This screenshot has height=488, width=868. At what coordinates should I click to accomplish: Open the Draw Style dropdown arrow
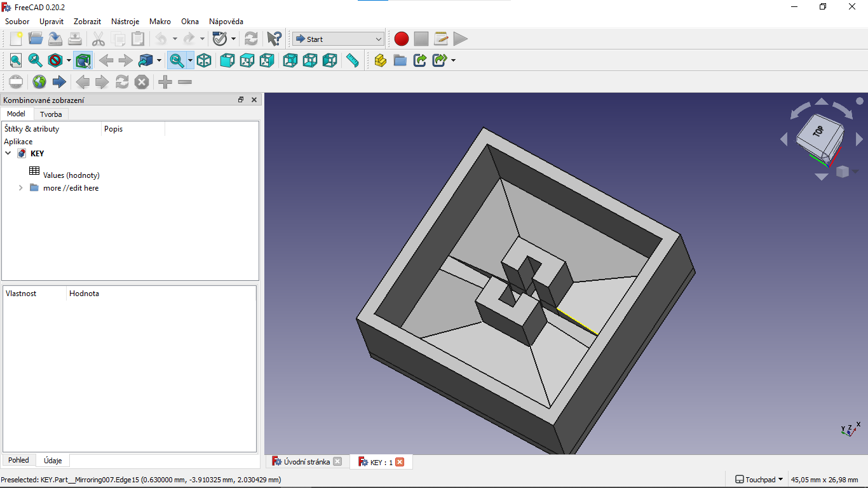coord(69,60)
